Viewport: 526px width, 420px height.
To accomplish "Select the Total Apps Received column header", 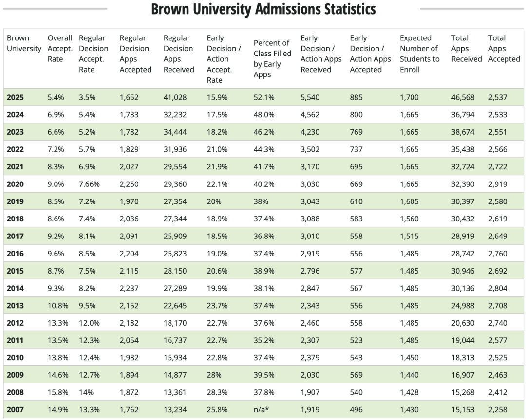I will tap(466, 48).
